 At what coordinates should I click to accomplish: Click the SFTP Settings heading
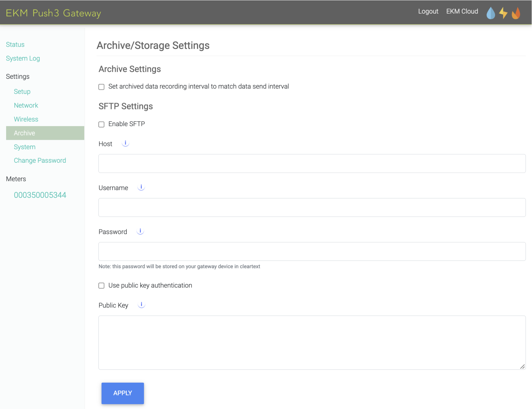[x=126, y=106]
